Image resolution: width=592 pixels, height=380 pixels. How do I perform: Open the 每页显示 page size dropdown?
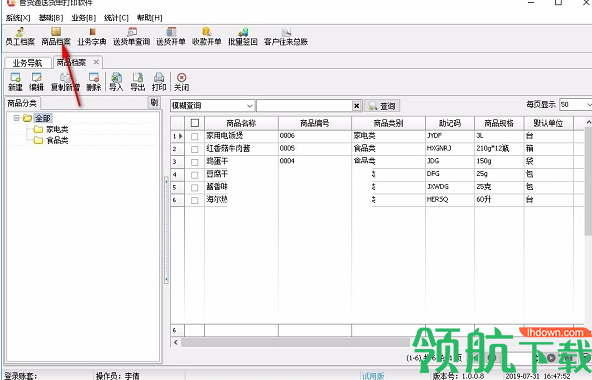pos(588,104)
